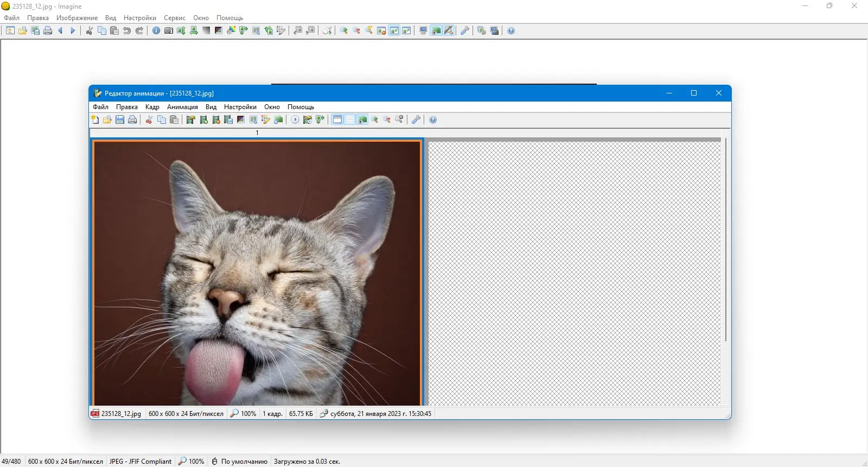Open help from the main toolbar question icon
The image size is (868, 467).
tap(511, 30)
